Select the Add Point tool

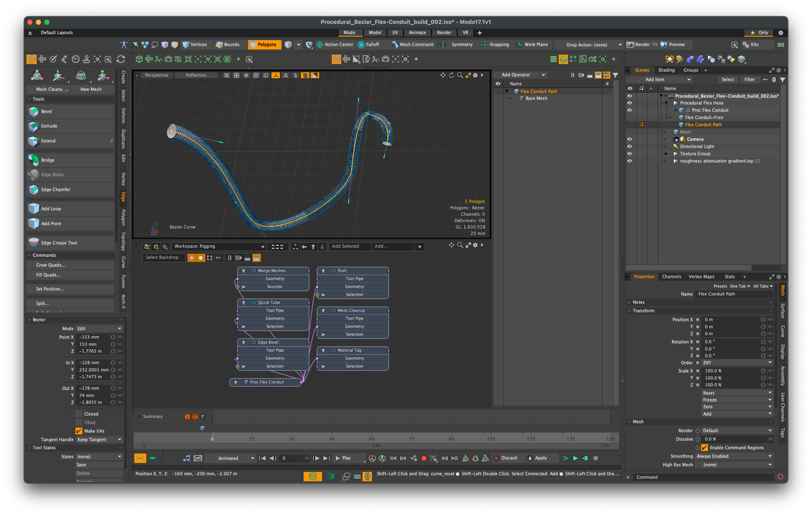[71, 223]
